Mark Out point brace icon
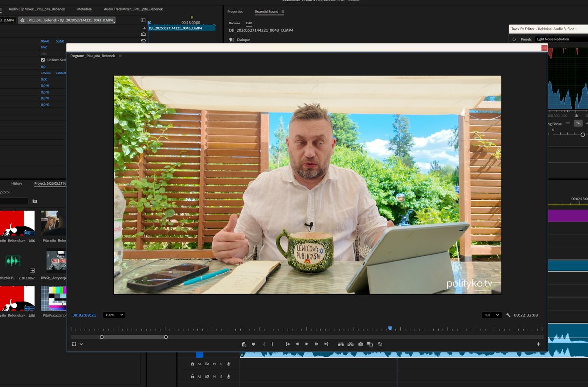This screenshot has height=387, width=588. [272, 344]
